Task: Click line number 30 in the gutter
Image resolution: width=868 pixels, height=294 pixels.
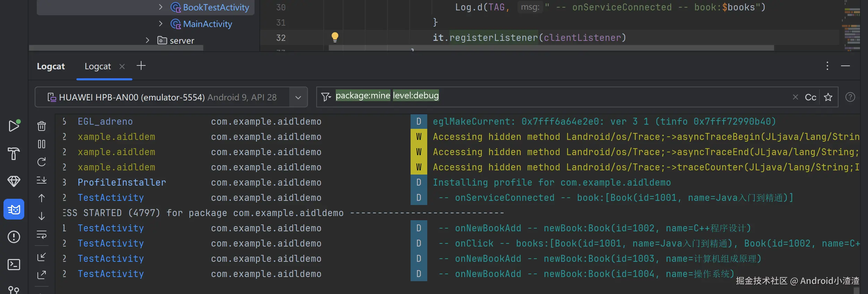Action: [281, 7]
